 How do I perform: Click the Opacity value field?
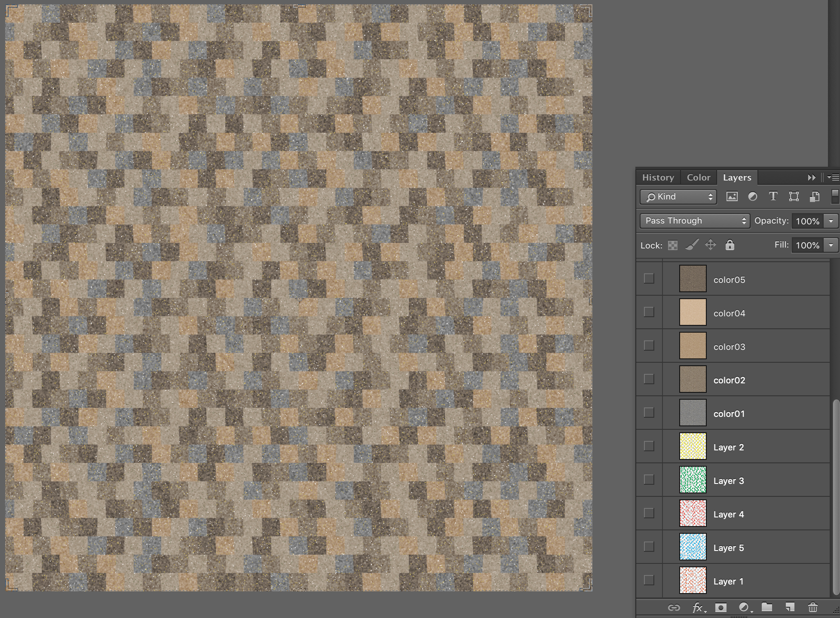tap(808, 221)
